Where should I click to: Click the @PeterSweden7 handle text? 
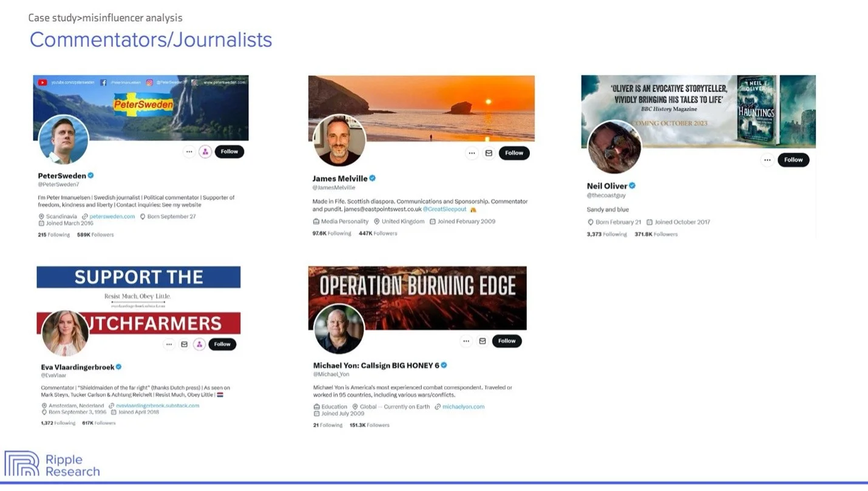coord(58,185)
